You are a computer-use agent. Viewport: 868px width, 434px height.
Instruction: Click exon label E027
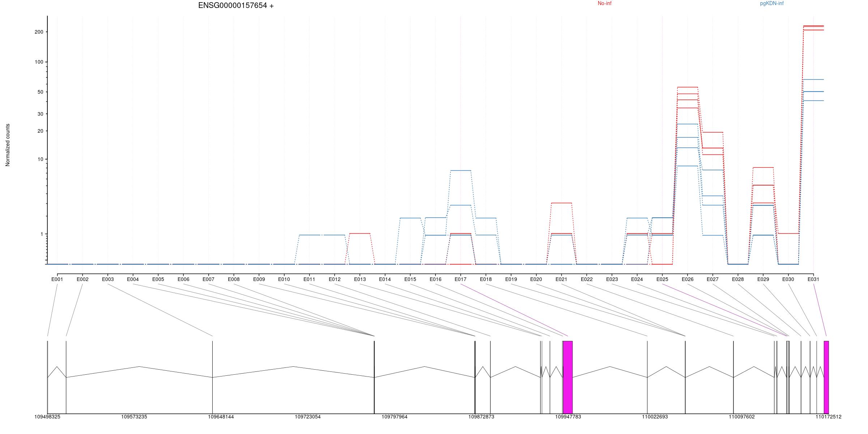pos(712,279)
